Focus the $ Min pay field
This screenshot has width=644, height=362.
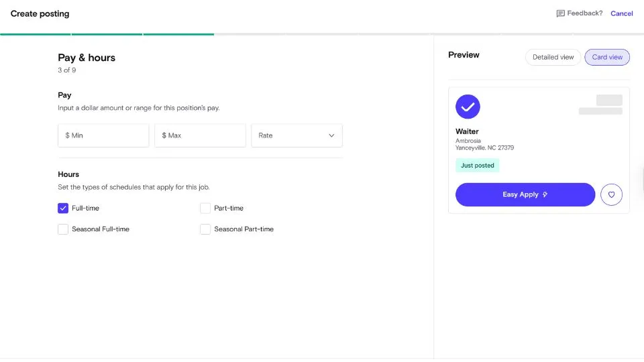[103, 135]
